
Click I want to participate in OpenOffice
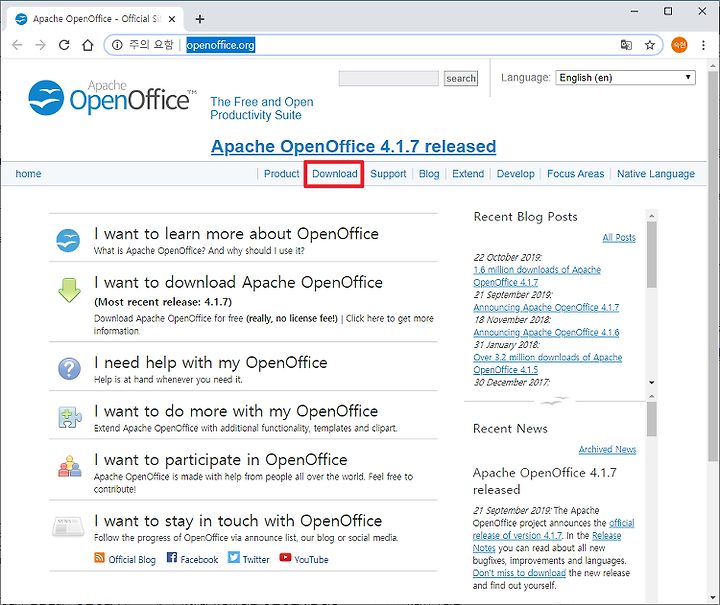pos(221,460)
